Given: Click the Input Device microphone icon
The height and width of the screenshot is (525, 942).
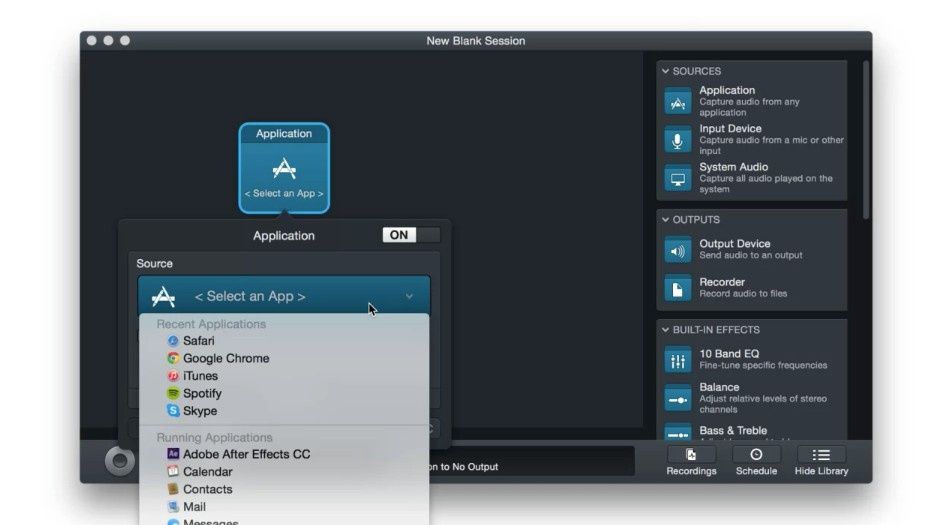Looking at the screenshot, I should point(678,140).
